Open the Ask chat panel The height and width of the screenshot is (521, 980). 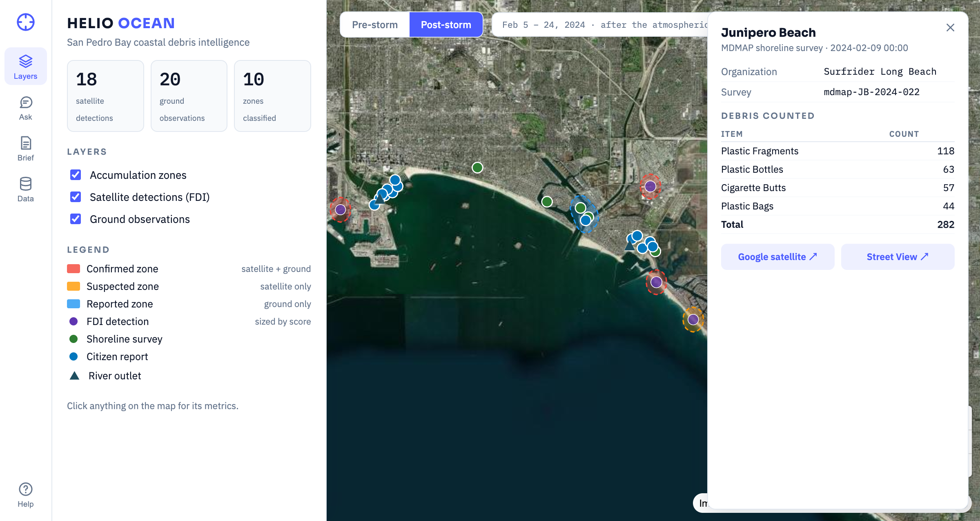point(25,108)
